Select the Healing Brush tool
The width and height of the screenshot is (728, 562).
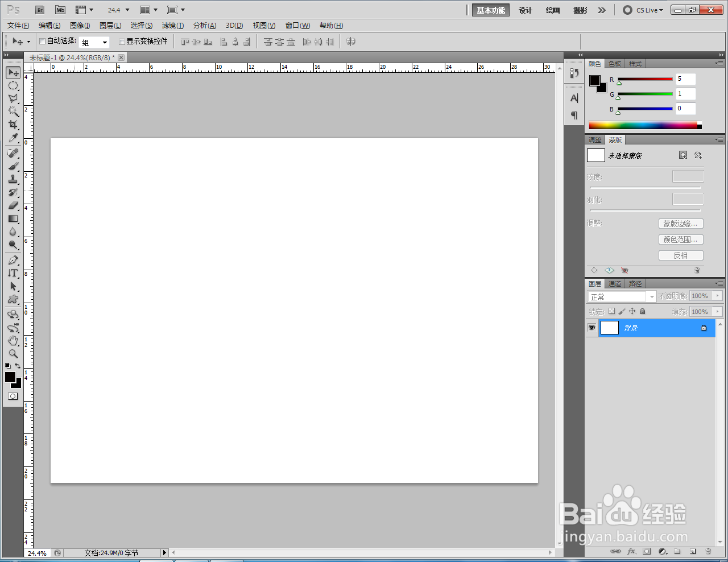13,154
